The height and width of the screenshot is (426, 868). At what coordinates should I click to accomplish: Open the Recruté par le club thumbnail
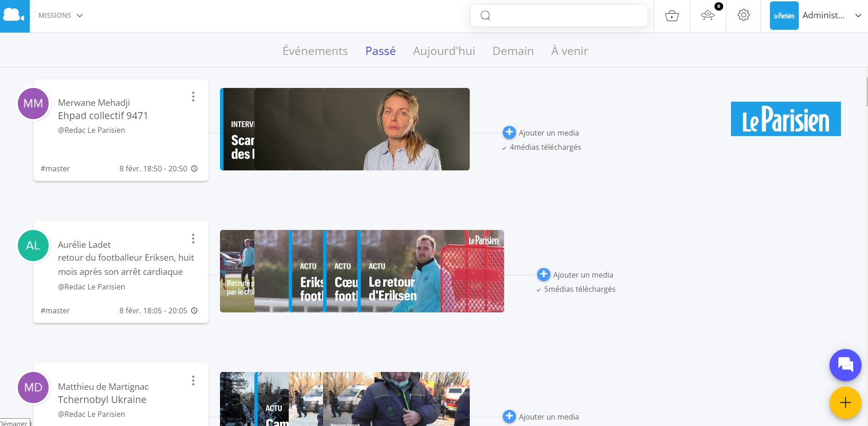237,271
